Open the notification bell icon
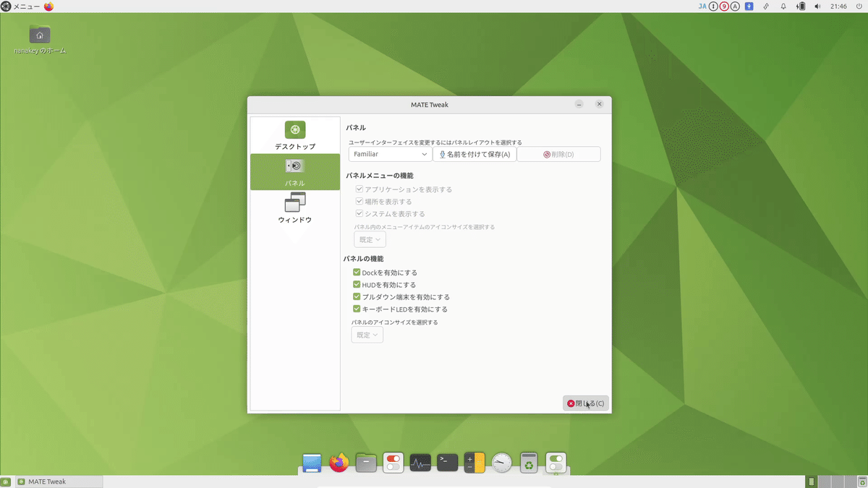Image resolution: width=868 pixels, height=488 pixels. 783,7
